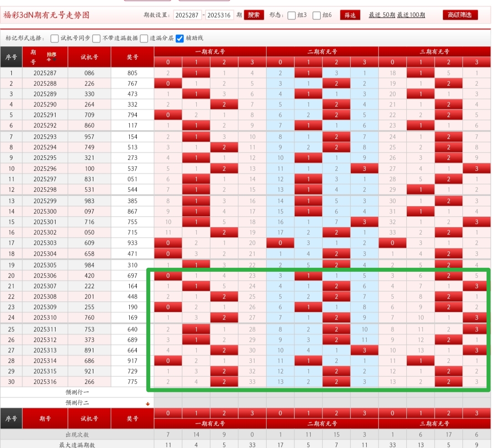492x448 pixels.
Task: Click trial number 983 in row 2025299
Action: tap(89, 201)
